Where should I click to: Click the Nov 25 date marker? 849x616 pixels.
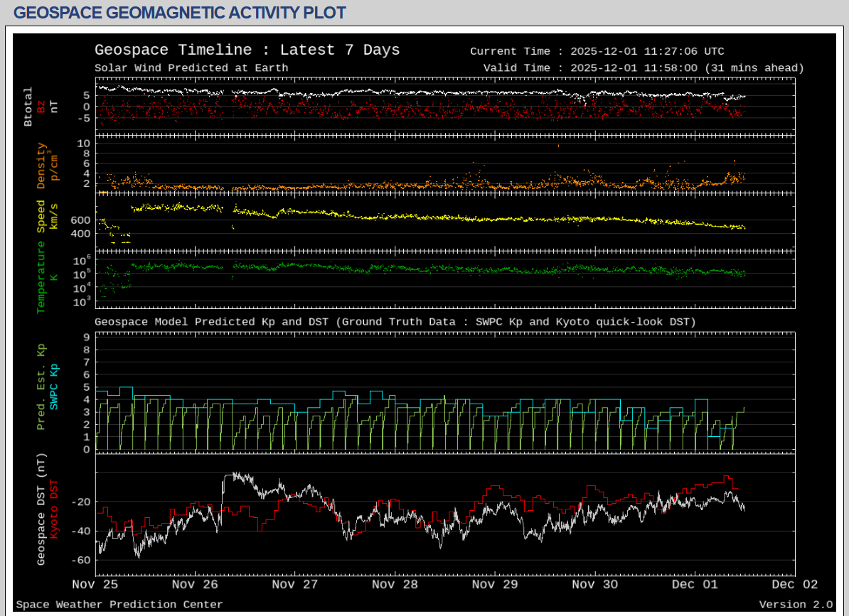click(95, 585)
